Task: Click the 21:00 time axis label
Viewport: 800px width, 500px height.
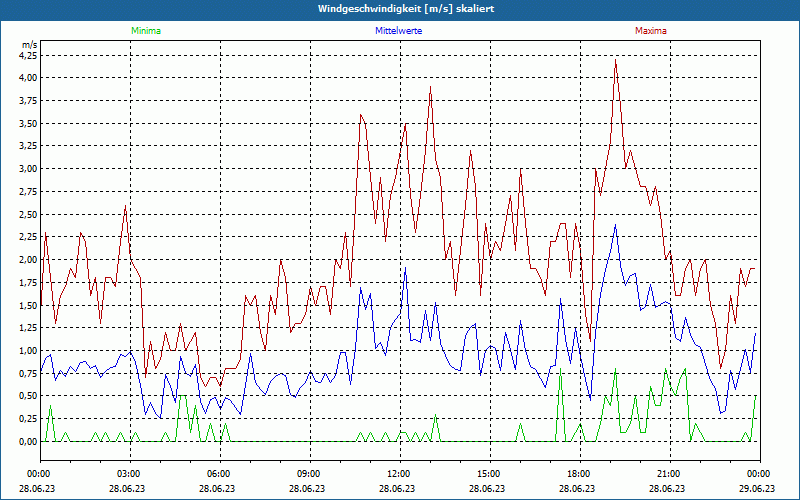Action: point(670,474)
